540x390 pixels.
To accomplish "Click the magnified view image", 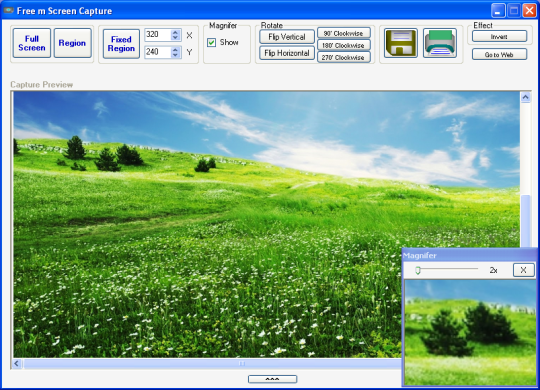I will 470,332.
